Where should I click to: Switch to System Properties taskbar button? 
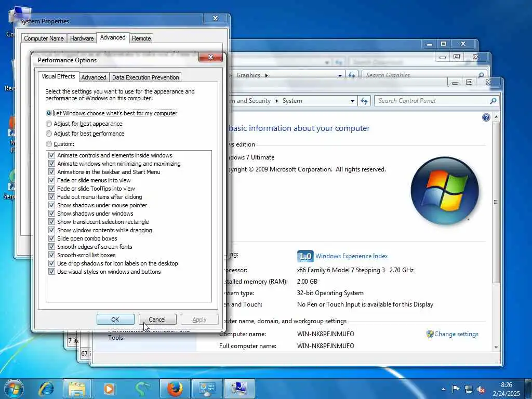pos(239,389)
